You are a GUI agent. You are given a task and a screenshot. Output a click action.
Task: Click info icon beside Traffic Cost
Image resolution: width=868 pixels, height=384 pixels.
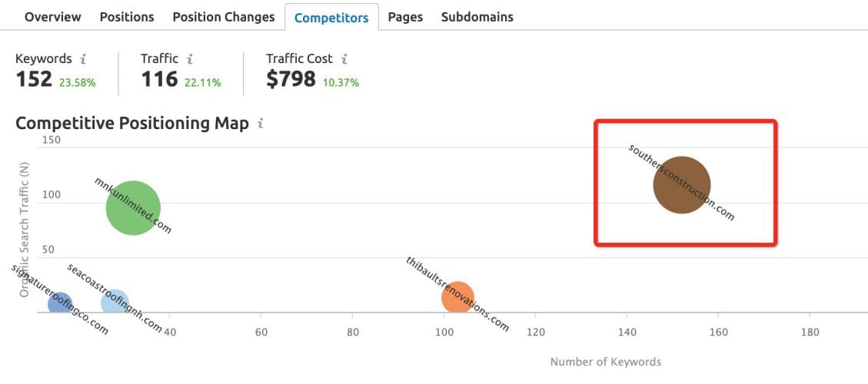point(344,59)
